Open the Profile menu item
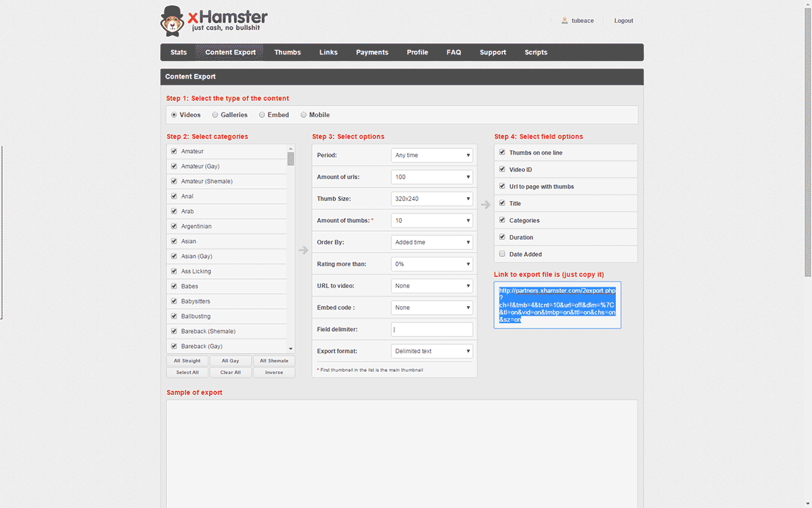This screenshot has width=812, height=508. point(418,52)
